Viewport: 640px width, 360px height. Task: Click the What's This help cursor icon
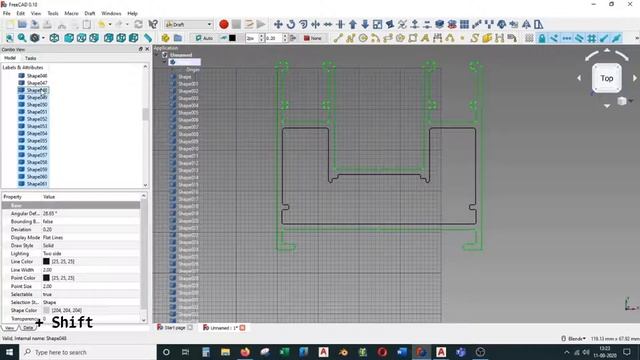[x=153, y=24]
